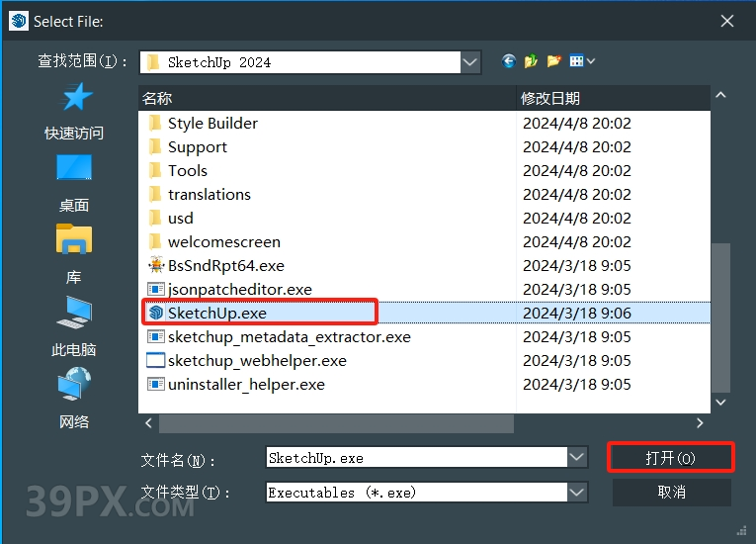Click the usd folder icon
Screen dimensions: 756x544
point(155,218)
